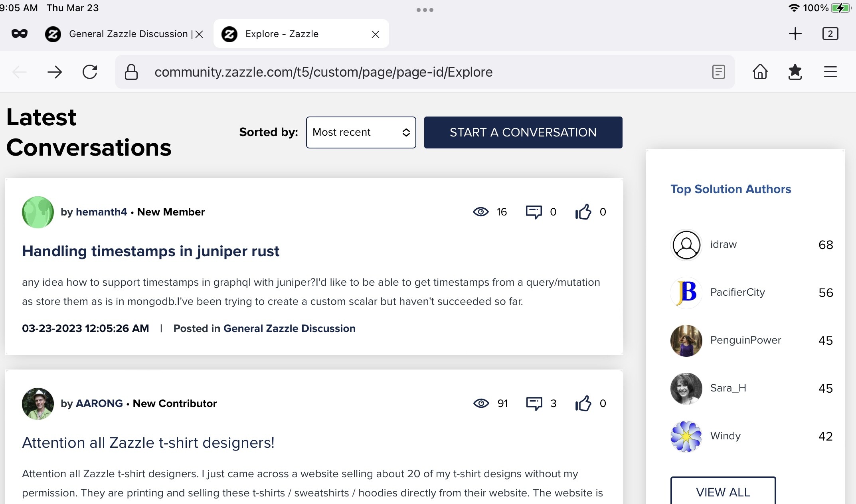Click PacifierCity's solution count 56
This screenshot has height=504, width=856.
(826, 293)
